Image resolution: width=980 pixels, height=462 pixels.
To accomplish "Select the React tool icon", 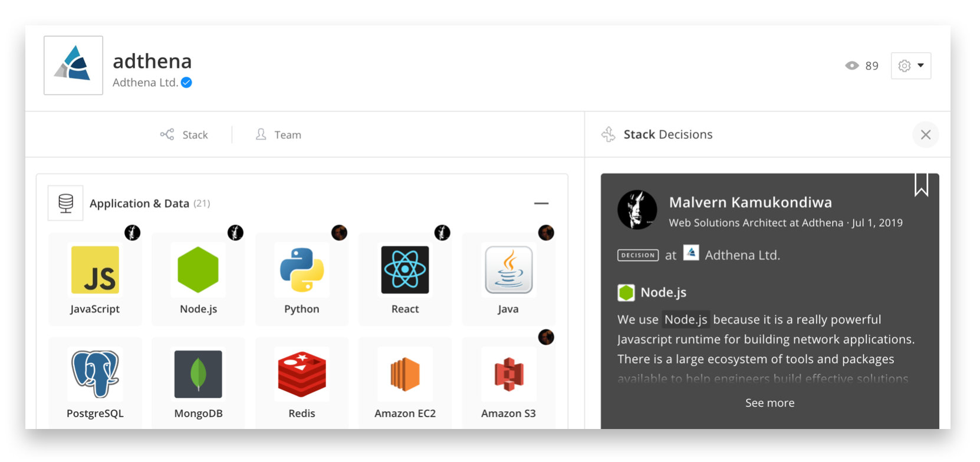I will (x=405, y=270).
